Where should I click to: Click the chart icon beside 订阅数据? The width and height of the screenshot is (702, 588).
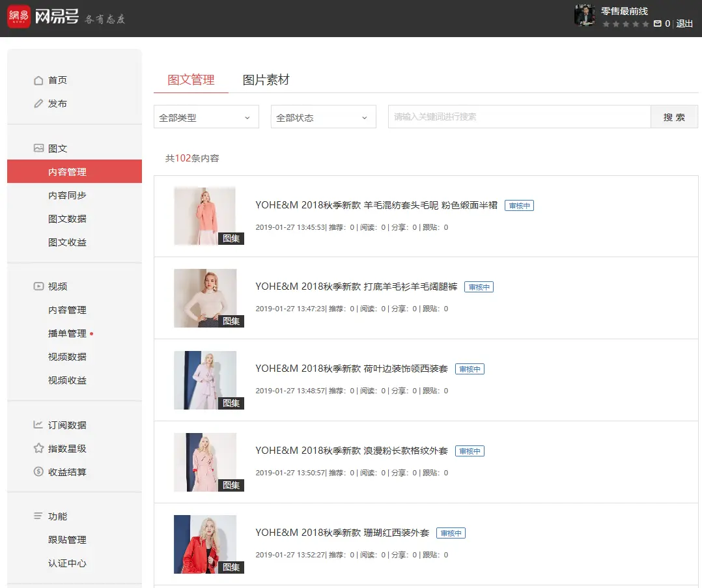pos(38,425)
